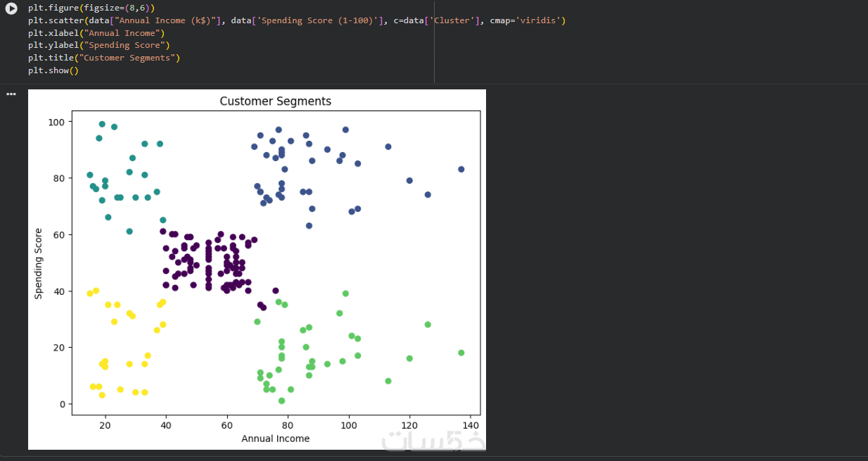Place cursor in plt.title code line
868x461 pixels.
click(104, 58)
